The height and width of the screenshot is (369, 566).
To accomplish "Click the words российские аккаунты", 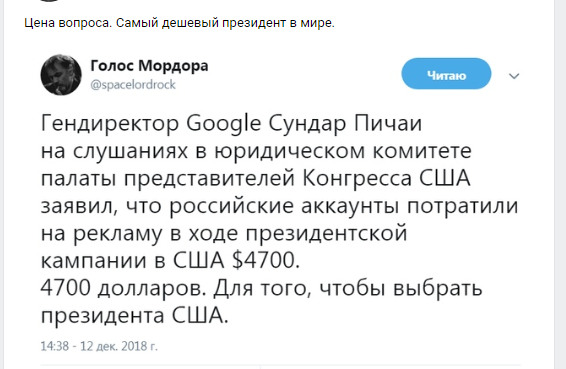I will click(x=284, y=207).
